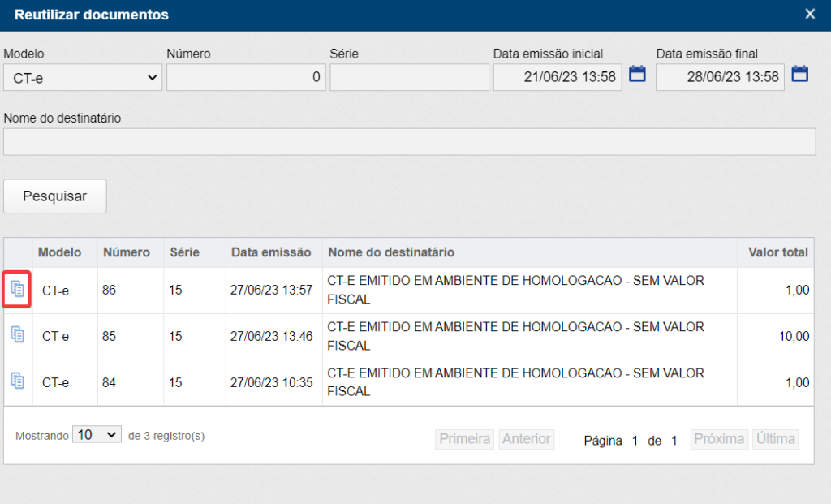Open calendar for Data emissão final
The image size is (831, 504).
(x=800, y=75)
